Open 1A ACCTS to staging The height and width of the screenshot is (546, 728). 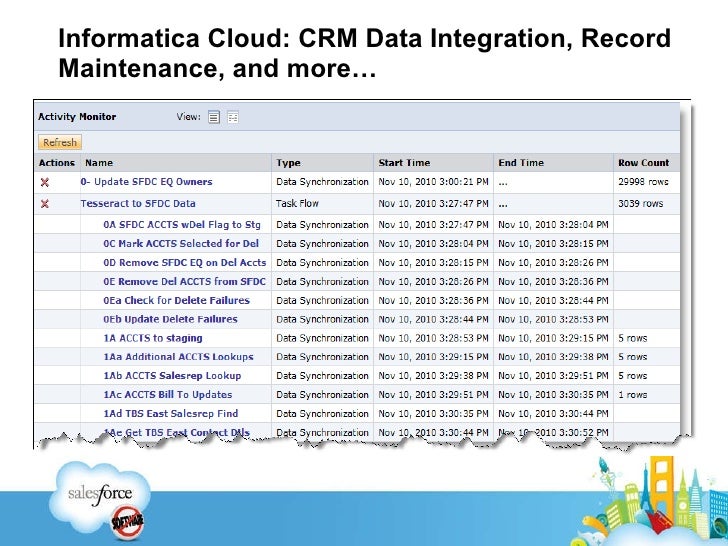pyautogui.click(x=153, y=338)
